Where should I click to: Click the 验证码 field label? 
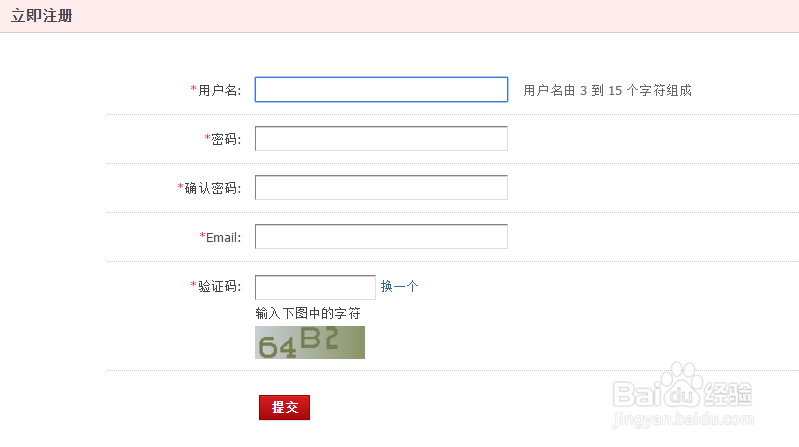pos(219,287)
